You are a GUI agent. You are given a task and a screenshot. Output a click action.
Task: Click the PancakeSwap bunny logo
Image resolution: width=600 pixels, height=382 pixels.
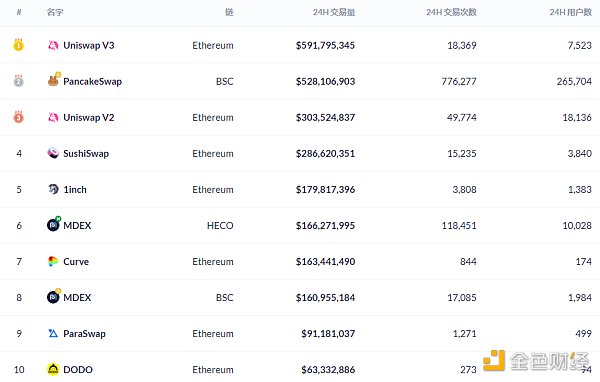click(x=53, y=80)
